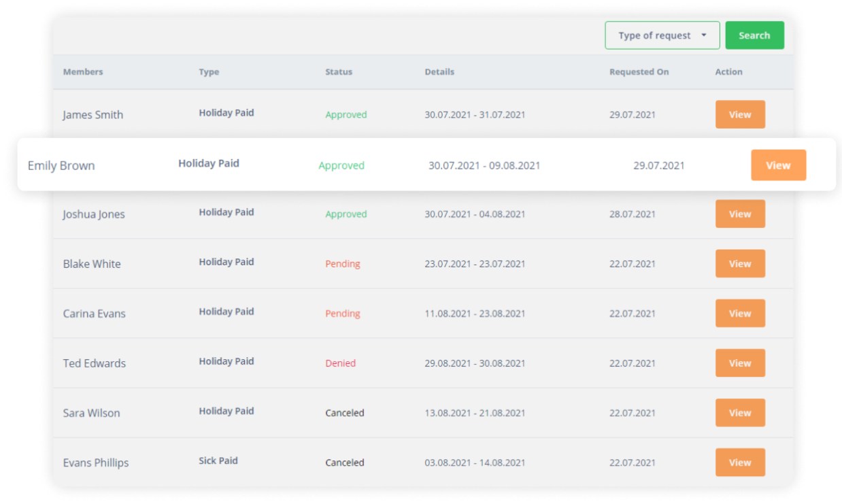View Sara Wilson's leave request

740,412
